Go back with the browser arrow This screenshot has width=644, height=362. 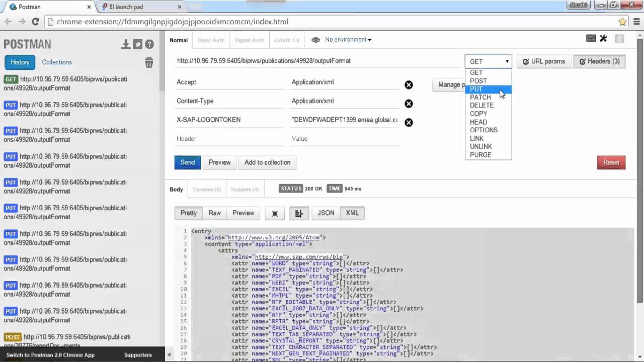coord(8,22)
